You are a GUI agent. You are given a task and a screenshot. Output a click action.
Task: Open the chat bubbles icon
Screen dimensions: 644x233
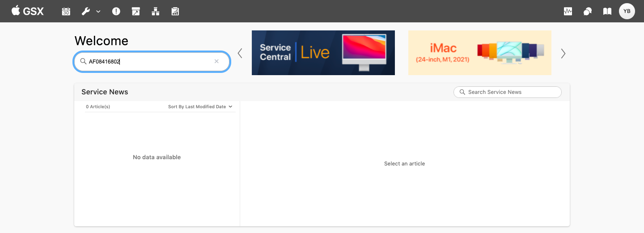pyautogui.click(x=588, y=12)
